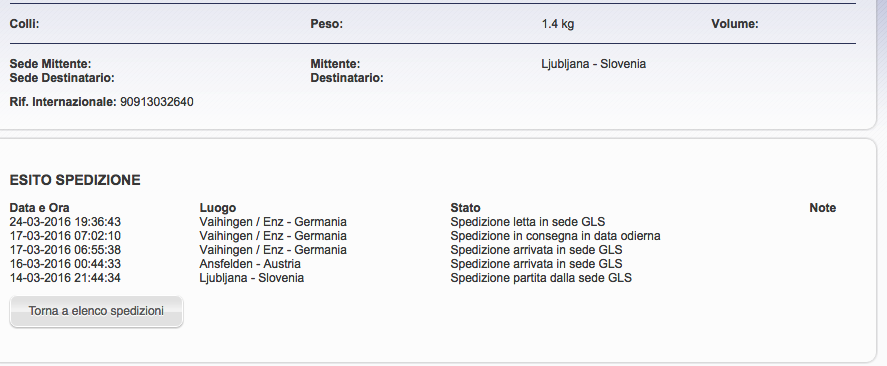The image size is (887, 366).
Task: Click the 1.4 kg weight value
Action: pyautogui.click(x=558, y=24)
